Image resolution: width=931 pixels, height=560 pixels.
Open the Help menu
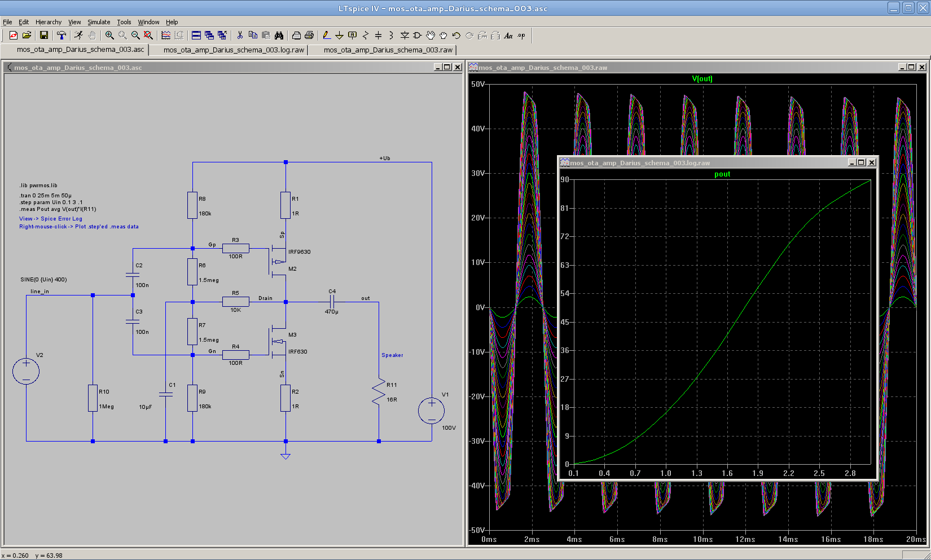click(172, 22)
